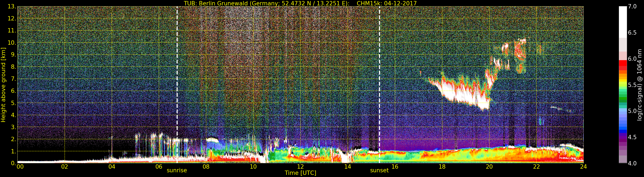644x177 pixels.
Task: Click the 12 tick on the time axis
Action: [x=300, y=167]
